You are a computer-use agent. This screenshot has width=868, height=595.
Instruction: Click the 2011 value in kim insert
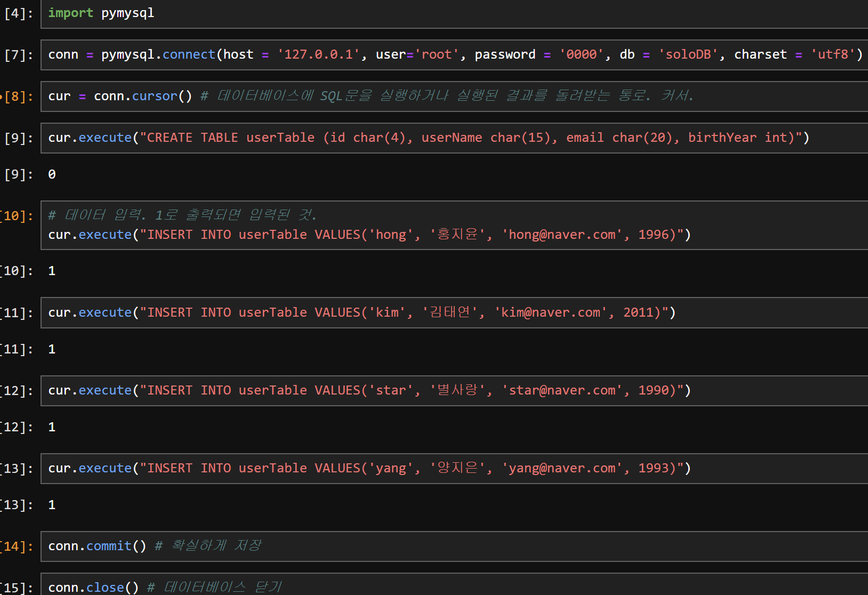(639, 312)
